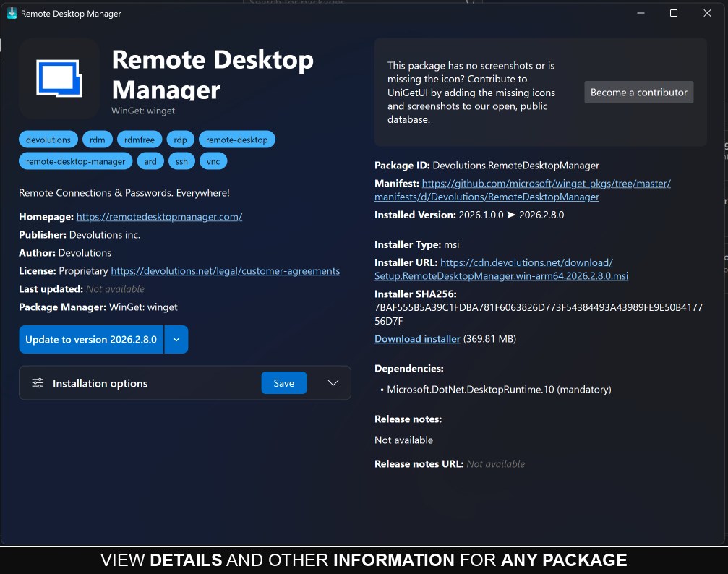The height and width of the screenshot is (574, 728).
Task: Save the installation options
Action: click(283, 383)
